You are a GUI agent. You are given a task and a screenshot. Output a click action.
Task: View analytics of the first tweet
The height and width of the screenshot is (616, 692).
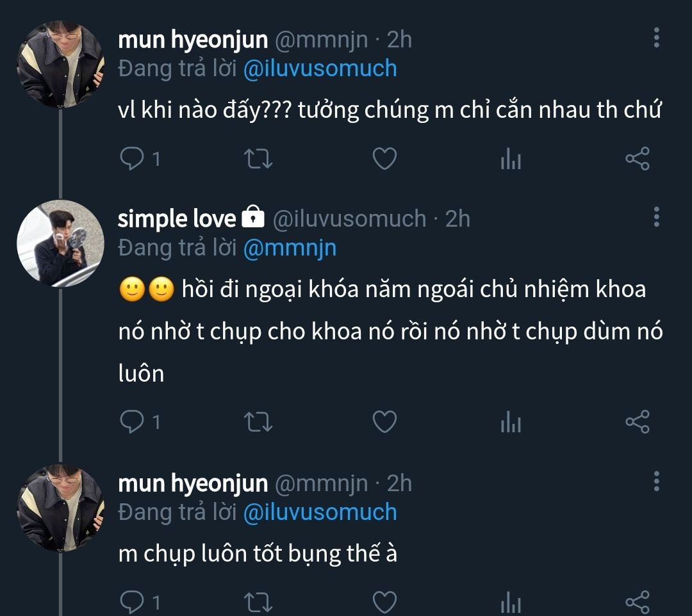511,159
